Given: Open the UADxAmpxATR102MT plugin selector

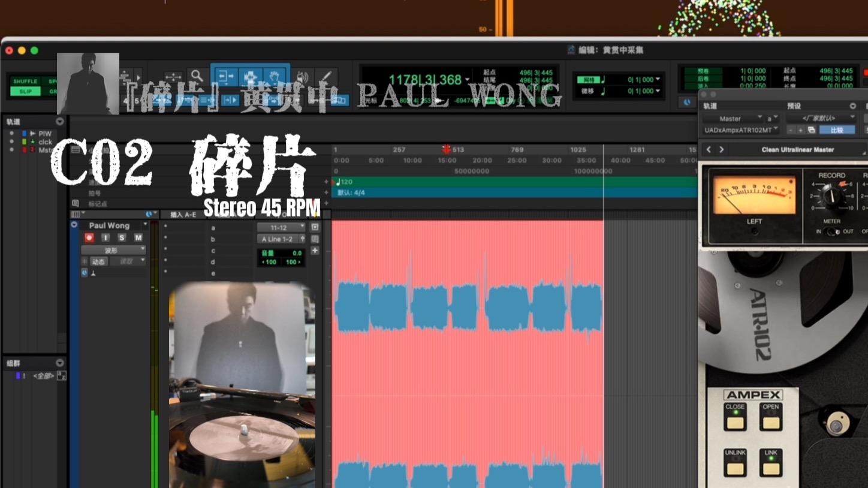Looking at the screenshot, I should point(741,129).
